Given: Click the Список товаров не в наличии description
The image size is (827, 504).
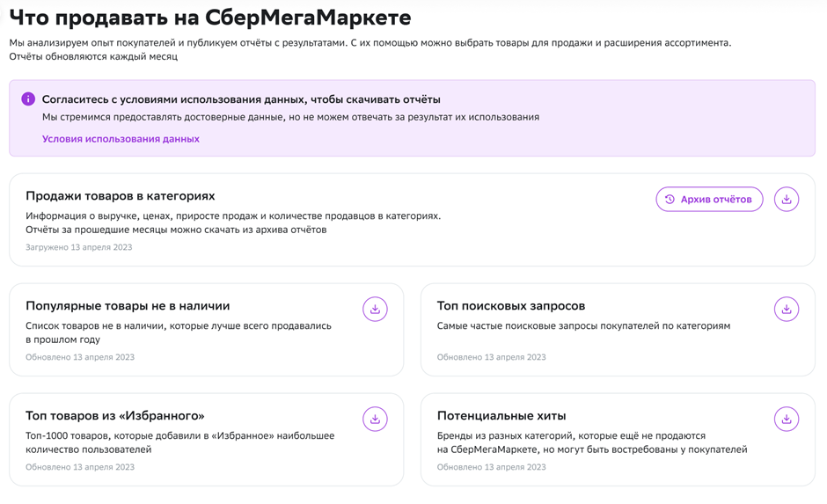Looking at the screenshot, I should click(x=179, y=332).
